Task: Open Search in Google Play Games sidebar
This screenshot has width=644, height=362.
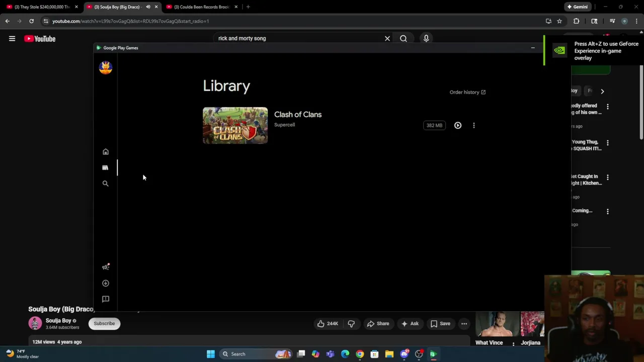Action: click(x=106, y=184)
